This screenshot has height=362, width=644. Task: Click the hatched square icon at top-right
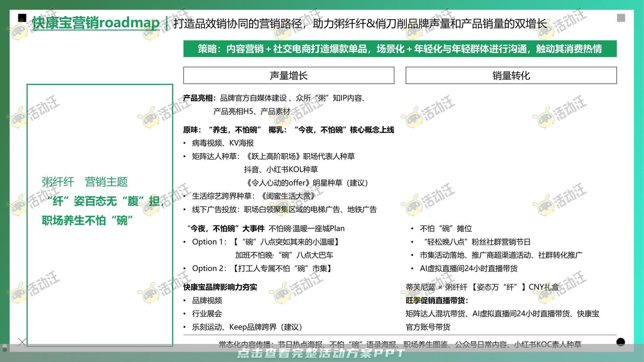621,18
